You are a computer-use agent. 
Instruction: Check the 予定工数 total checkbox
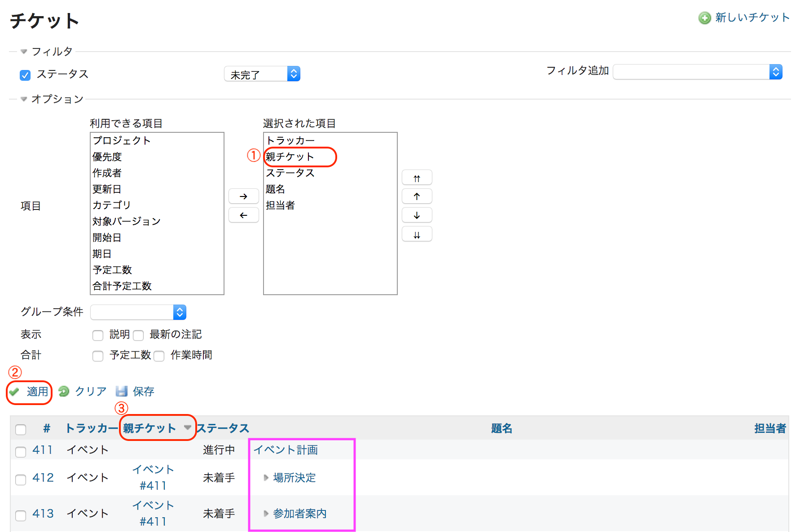pos(98,356)
